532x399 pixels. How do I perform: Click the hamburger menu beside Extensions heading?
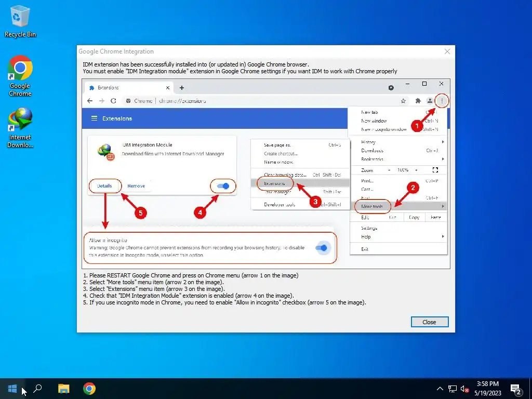pos(95,118)
